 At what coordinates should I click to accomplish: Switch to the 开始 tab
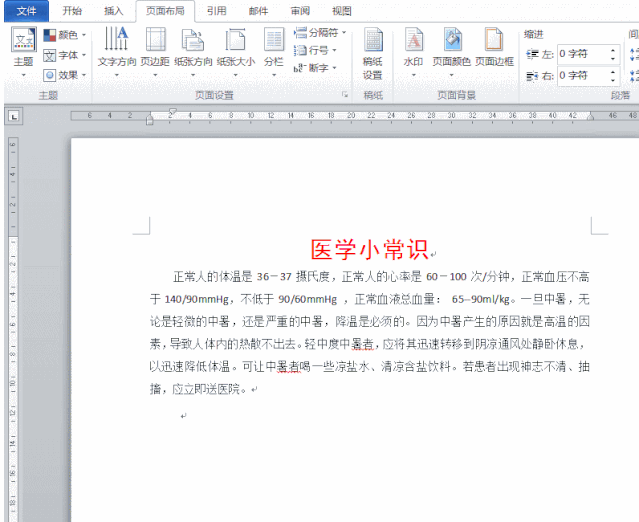click(x=72, y=11)
